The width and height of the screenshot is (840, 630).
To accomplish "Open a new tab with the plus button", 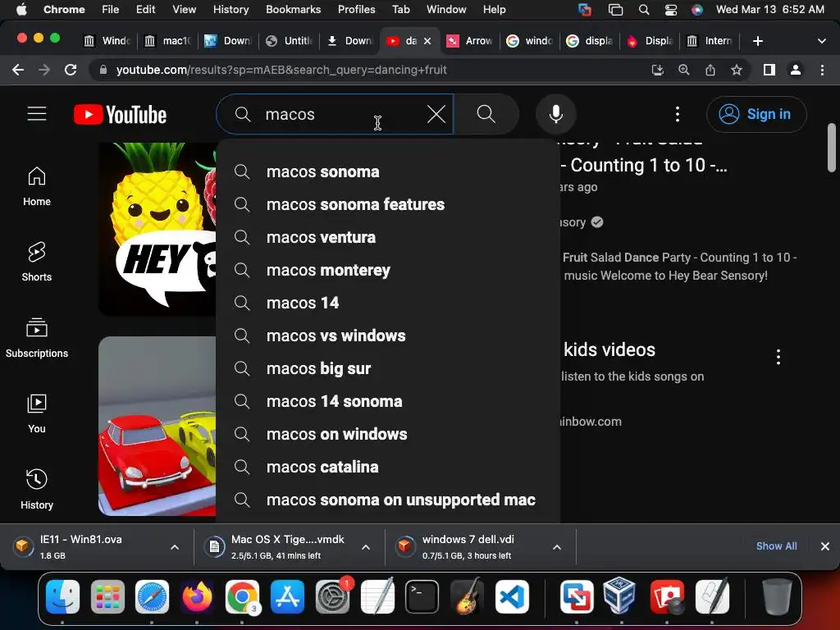I will [x=757, y=41].
